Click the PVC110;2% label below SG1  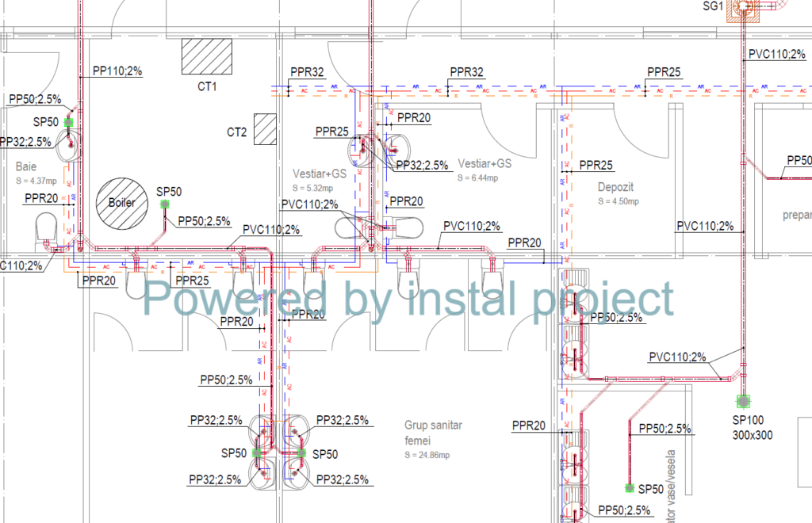779,55
